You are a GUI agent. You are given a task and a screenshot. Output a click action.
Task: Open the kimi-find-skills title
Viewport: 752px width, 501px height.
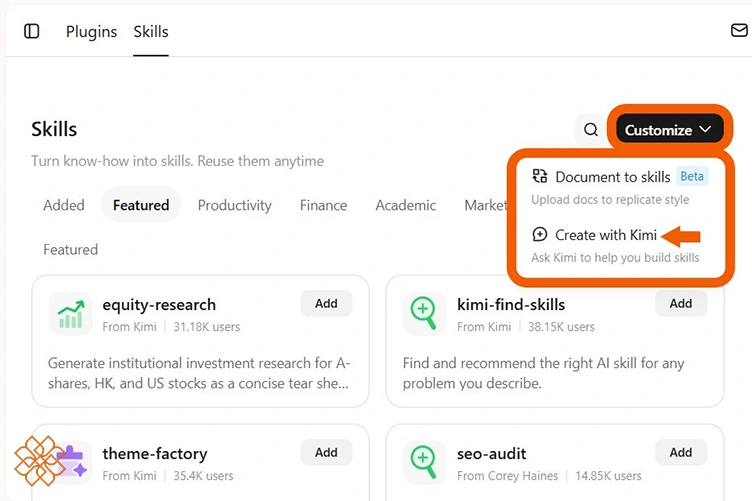(x=511, y=305)
